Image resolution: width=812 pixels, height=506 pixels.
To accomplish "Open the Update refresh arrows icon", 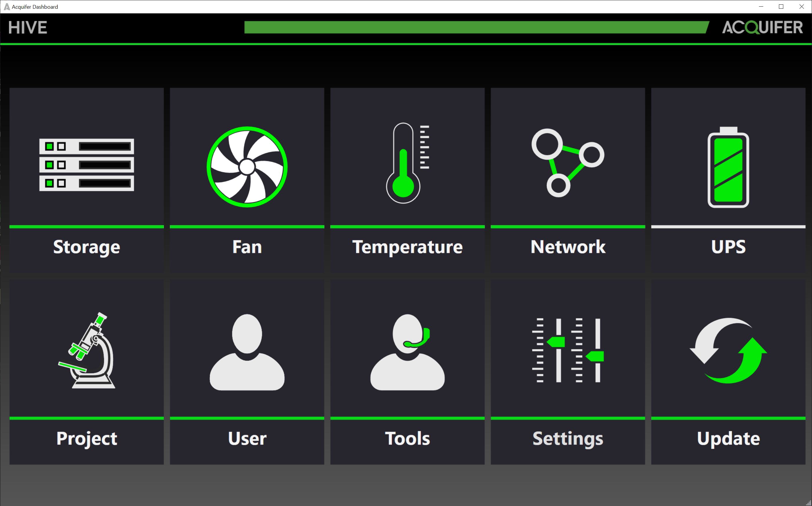I will 728,350.
